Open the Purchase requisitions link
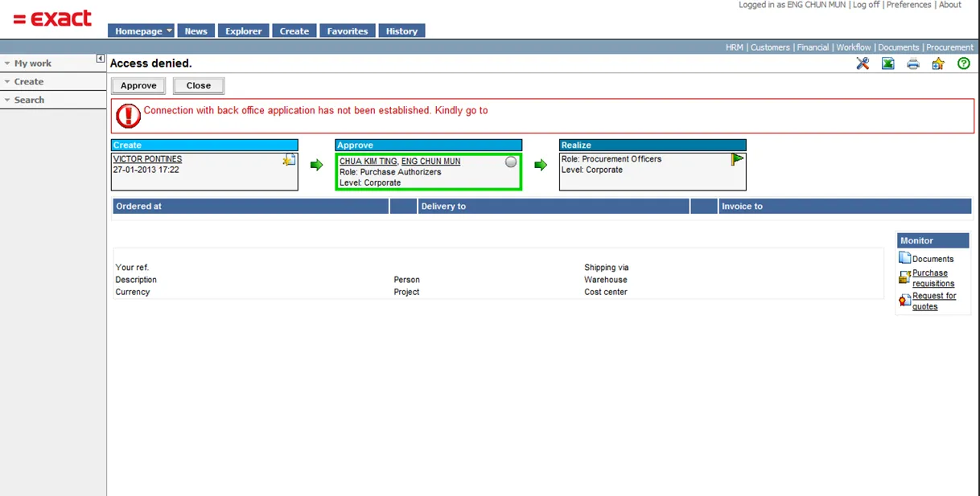Viewport: 980px width, 496px height. click(x=933, y=278)
